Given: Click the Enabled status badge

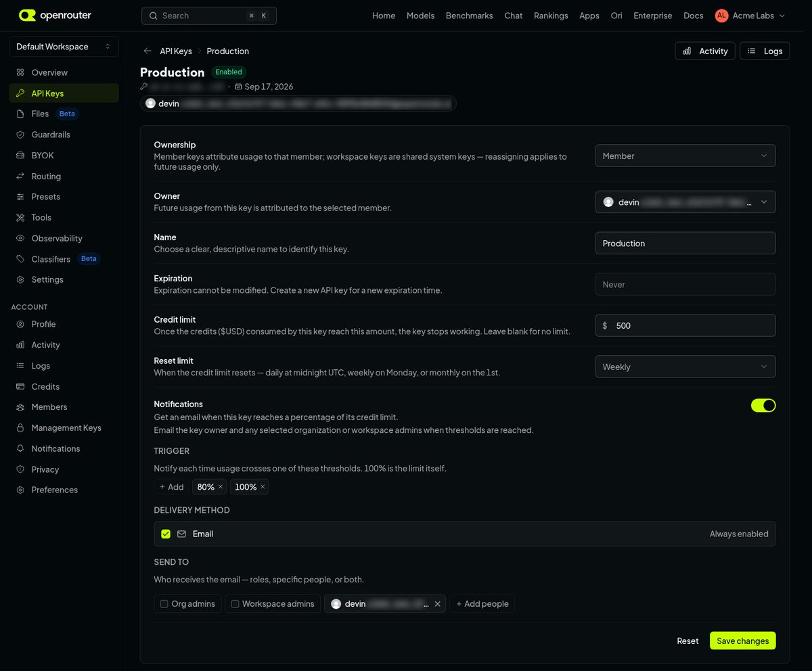Looking at the screenshot, I should 229,72.
